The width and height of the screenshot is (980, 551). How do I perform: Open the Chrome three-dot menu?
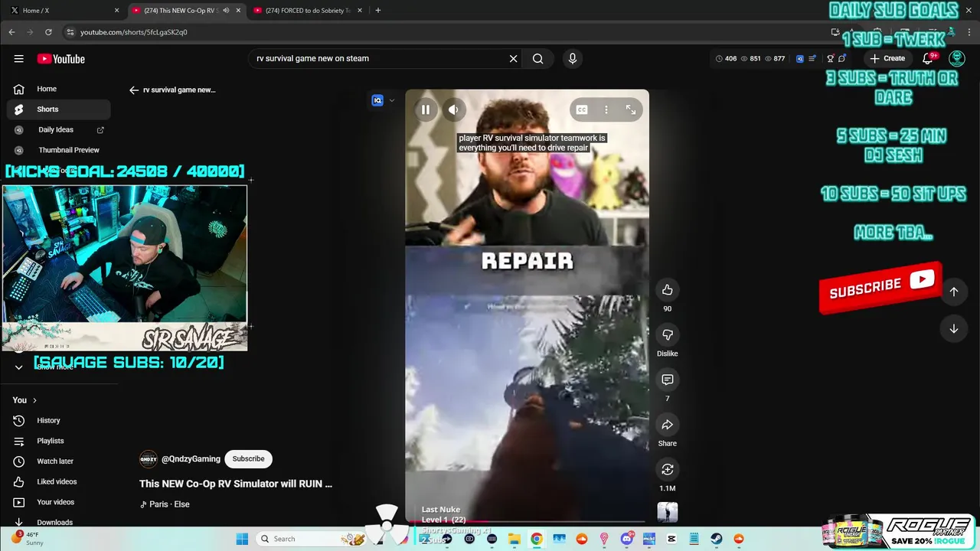pos(968,32)
